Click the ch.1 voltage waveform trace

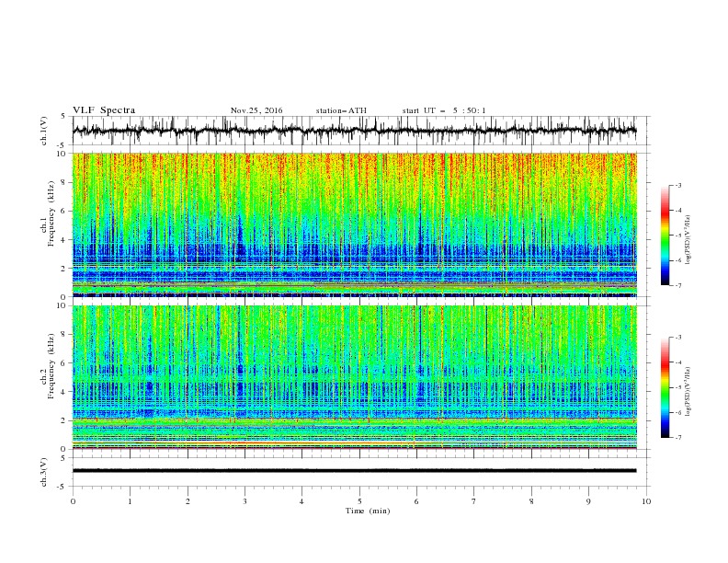click(x=354, y=131)
